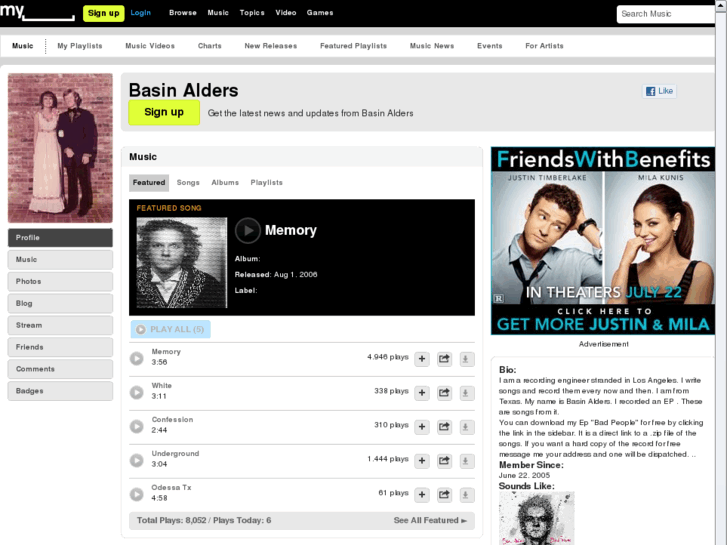Add Underground track with plus icon
The height and width of the screenshot is (545, 727).
point(422,460)
